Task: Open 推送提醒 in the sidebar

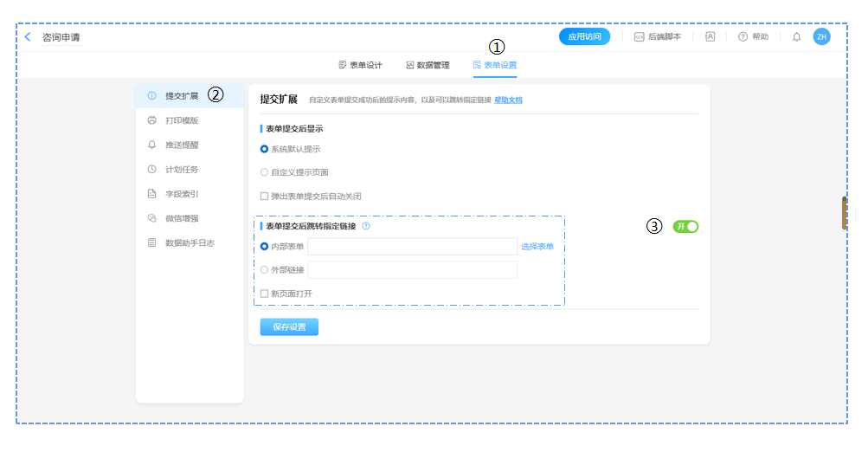Action: (181, 145)
